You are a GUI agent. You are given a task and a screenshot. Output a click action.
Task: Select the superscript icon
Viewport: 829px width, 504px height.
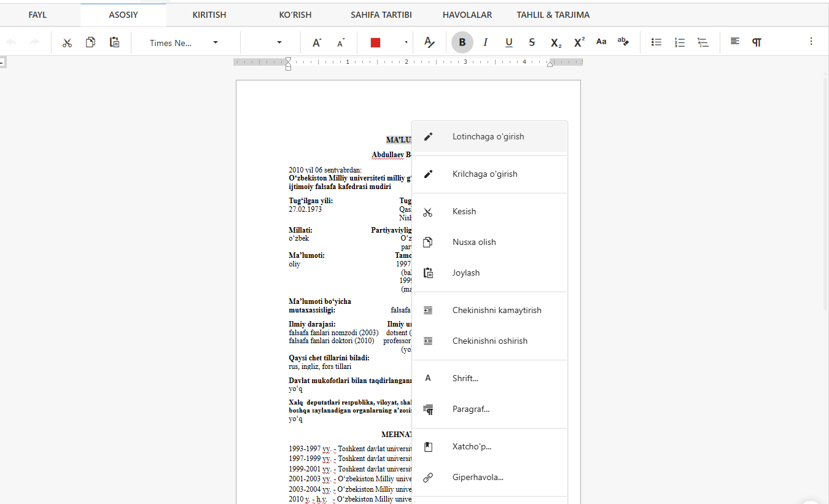578,42
